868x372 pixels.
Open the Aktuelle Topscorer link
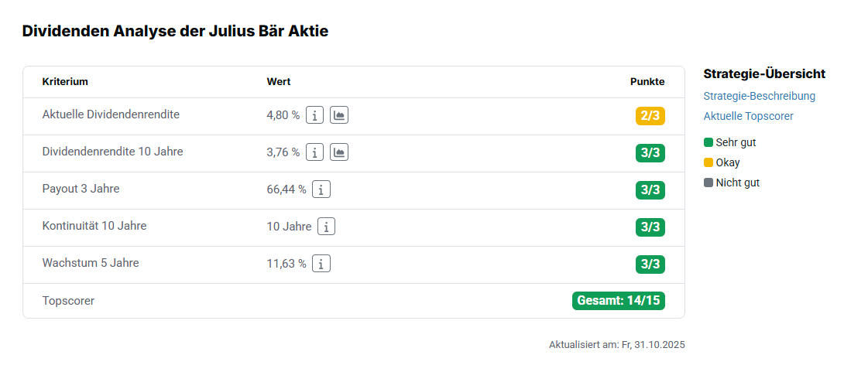click(748, 116)
